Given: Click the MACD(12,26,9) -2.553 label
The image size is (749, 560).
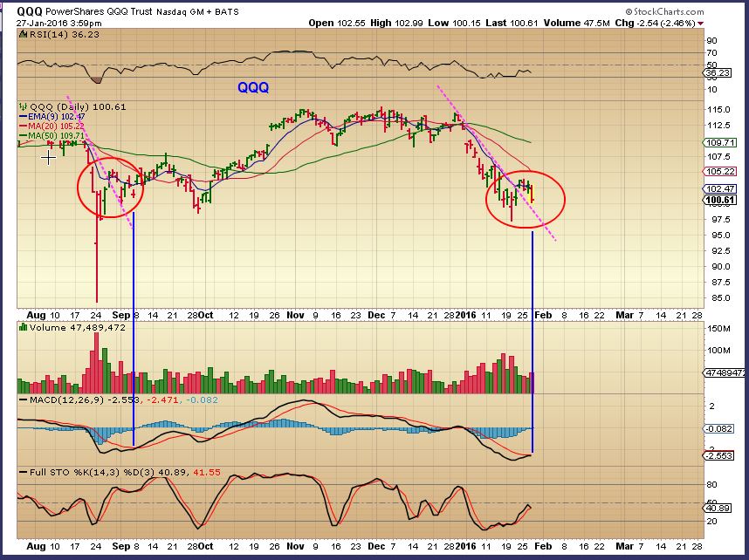Looking at the screenshot, I should 84,400.
